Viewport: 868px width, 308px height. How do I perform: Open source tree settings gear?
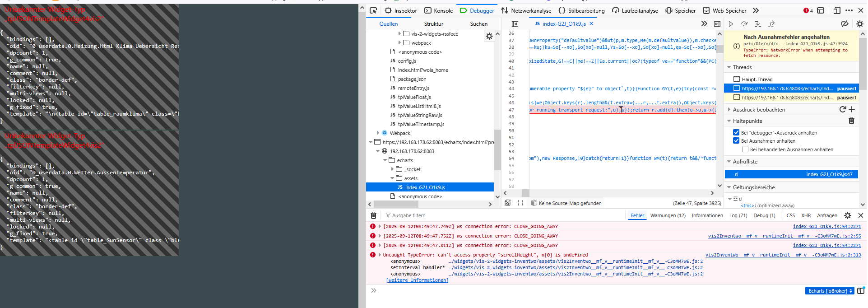click(x=489, y=36)
